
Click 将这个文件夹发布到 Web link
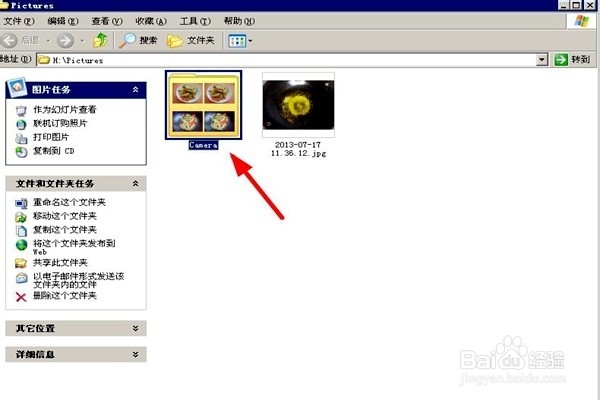pyautogui.click(x=74, y=247)
